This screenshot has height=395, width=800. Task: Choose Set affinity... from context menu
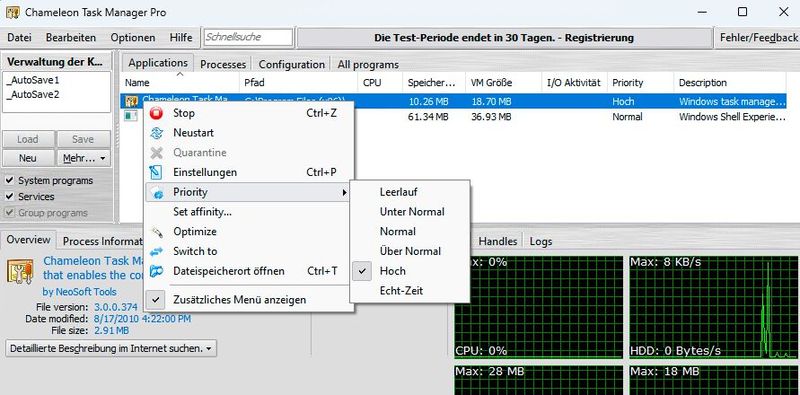(249, 212)
